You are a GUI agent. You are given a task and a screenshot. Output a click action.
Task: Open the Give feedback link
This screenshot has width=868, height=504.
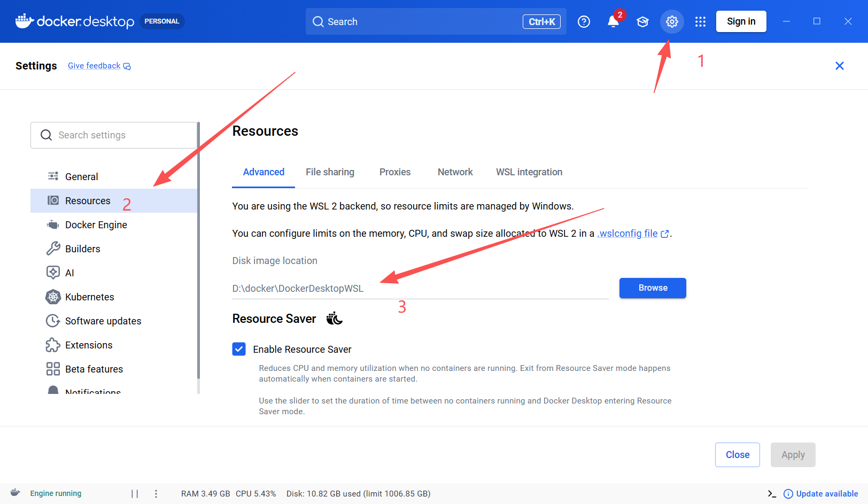point(99,66)
